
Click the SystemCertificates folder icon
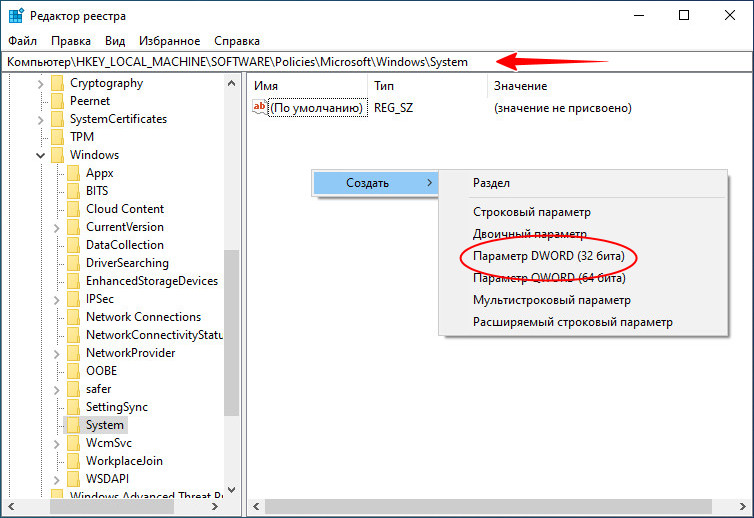click(57, 119)
